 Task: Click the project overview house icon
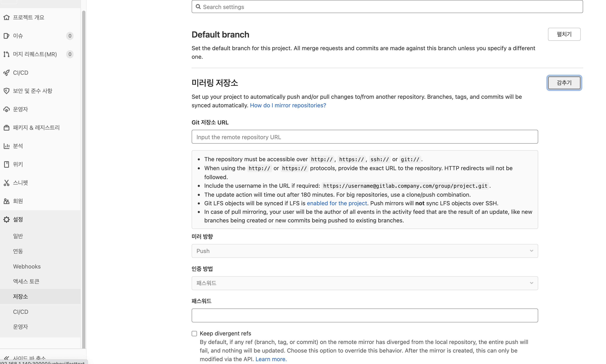pyautogui.click(x=7, y=17)
